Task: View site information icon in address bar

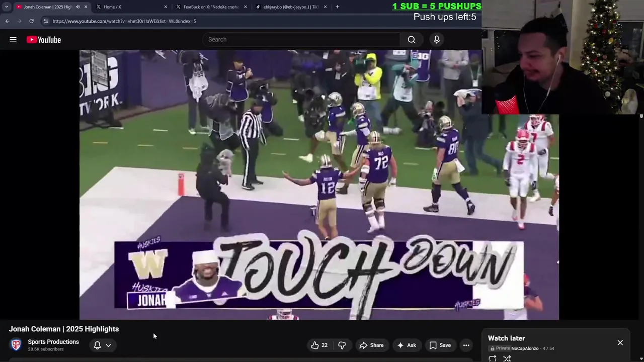Action: pos(46,21)
